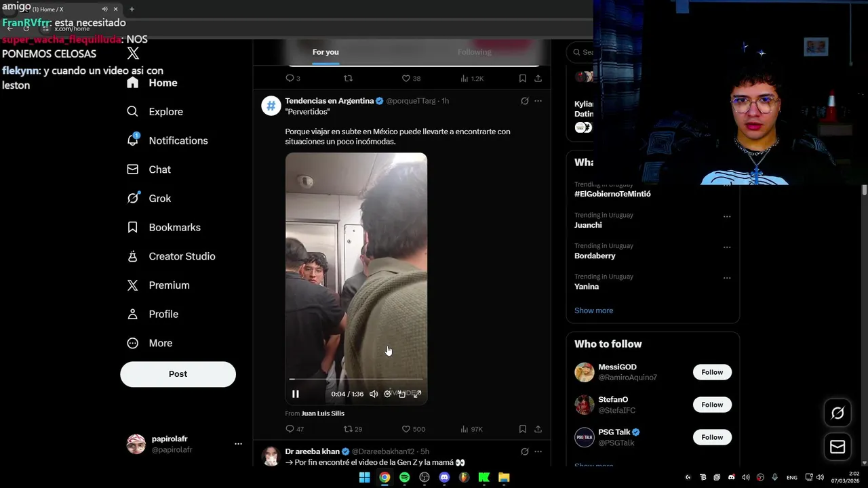Image resolution: width=868 pixels, height=488 pixels.
Task: Open the Windows Start menu
Action: (364, 477)
